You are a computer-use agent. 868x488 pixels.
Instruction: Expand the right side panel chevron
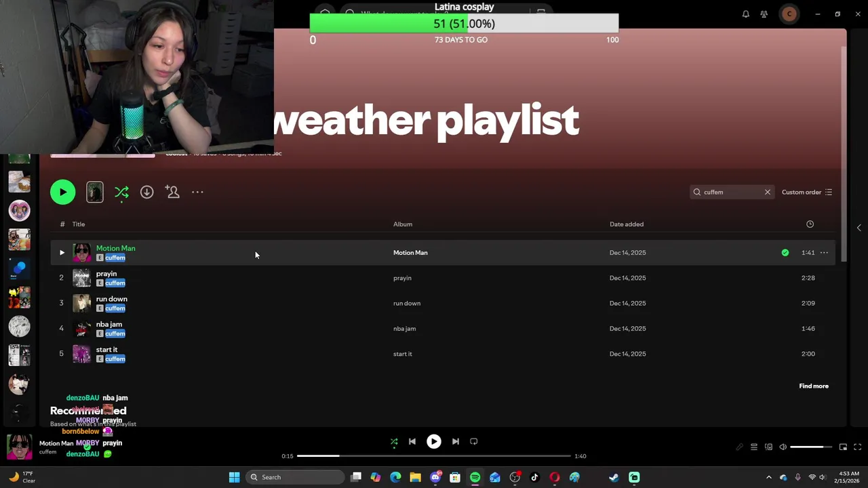[x=859, y=228]
